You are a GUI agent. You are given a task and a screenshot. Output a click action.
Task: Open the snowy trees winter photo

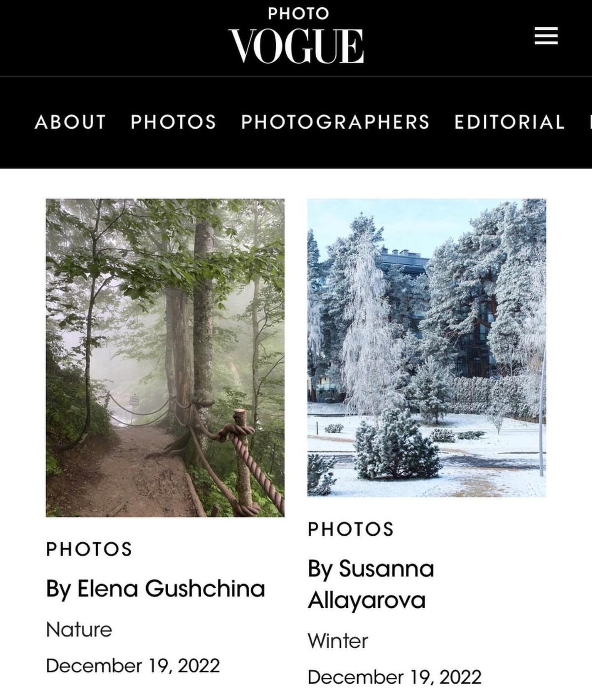click(x=427, y=348)
